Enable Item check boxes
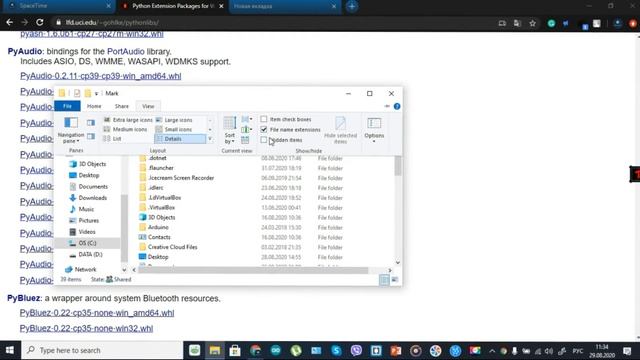Screen dimensions: 640x360 (x=264, y=119)
